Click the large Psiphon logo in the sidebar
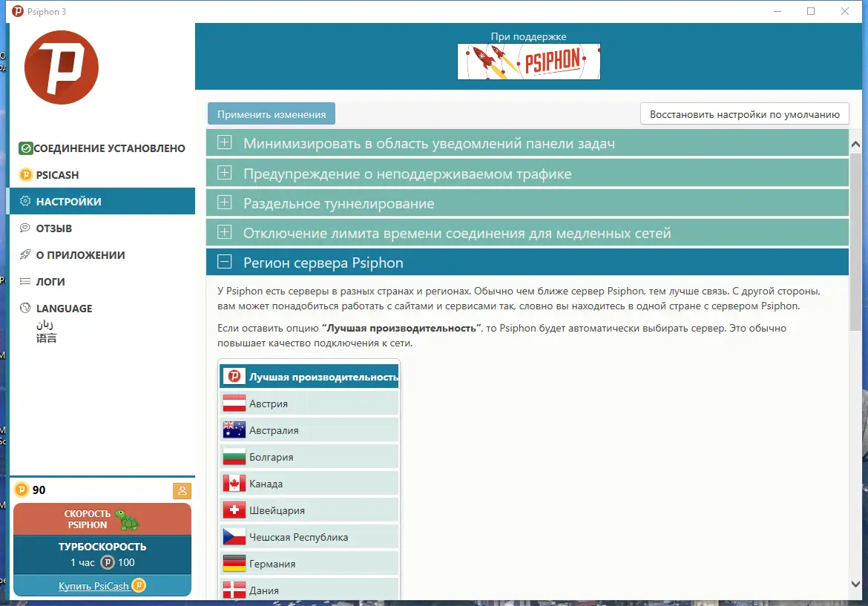868x606 pixels. (62, 67)
